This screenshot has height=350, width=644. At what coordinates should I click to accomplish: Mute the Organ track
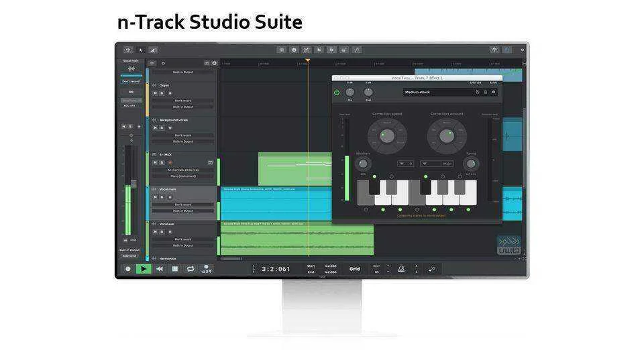coord(155,93)
